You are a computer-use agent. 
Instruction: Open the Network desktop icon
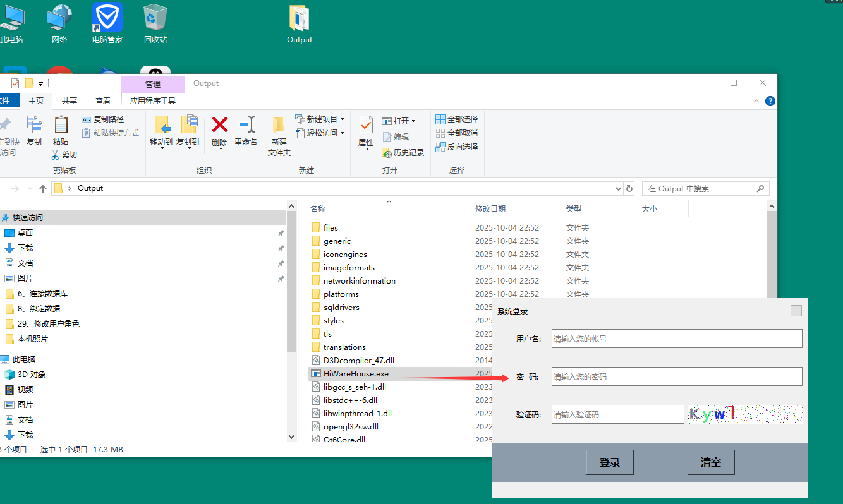(59, 25)
